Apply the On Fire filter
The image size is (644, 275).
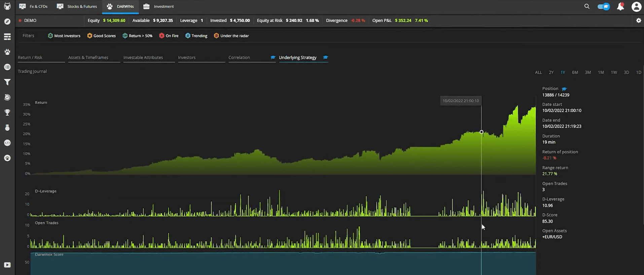169,36
